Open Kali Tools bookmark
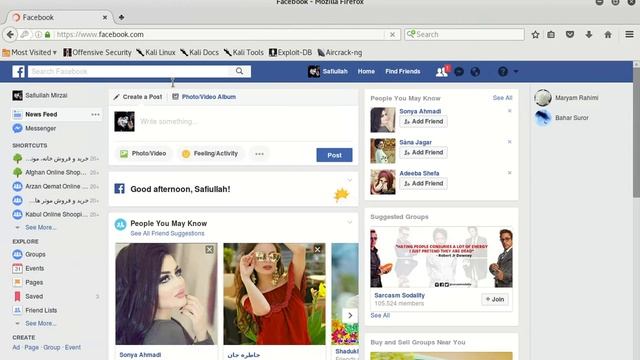This screenshot has width=640, height=360. point(244,52)
